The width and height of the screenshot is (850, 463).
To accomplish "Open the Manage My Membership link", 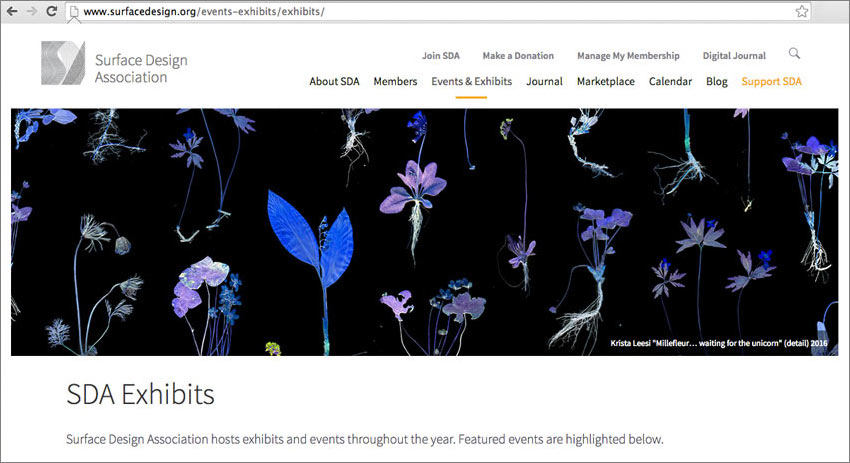I will (628, 56).
